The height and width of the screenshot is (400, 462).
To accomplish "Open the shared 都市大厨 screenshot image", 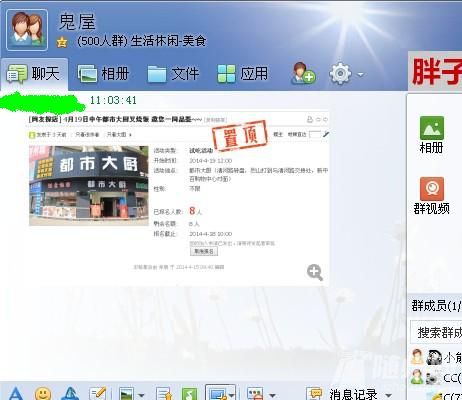I will [178, 199].
